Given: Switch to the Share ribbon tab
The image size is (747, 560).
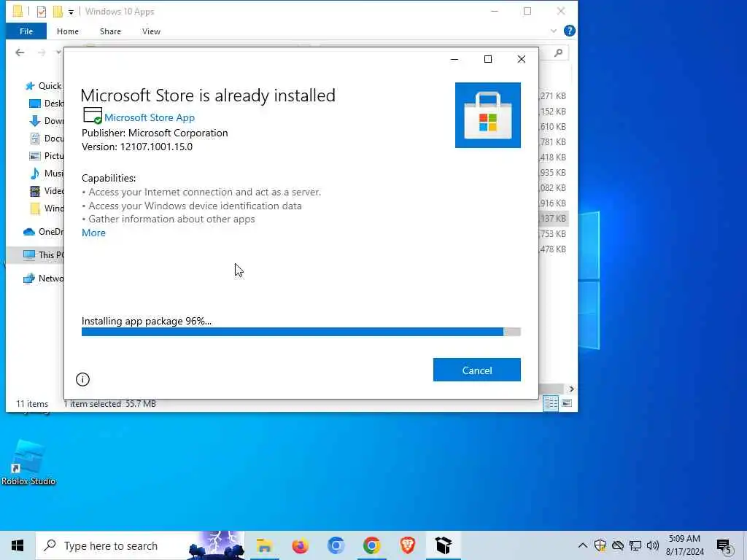Looking at the screenshot, I should (110, 31).
